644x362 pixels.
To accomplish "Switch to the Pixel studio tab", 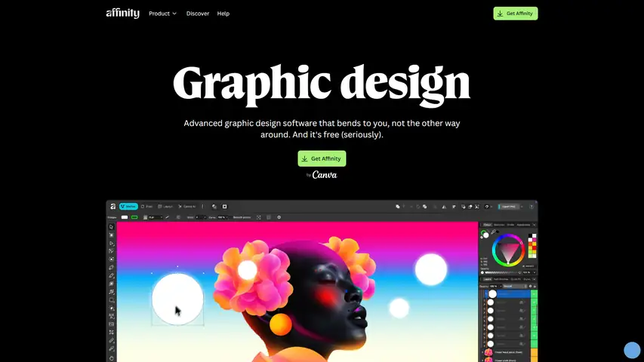I will click(x=146, y=207).
